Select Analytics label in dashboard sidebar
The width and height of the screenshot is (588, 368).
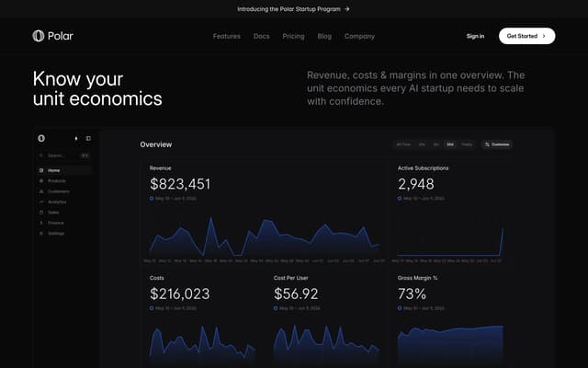57,202
